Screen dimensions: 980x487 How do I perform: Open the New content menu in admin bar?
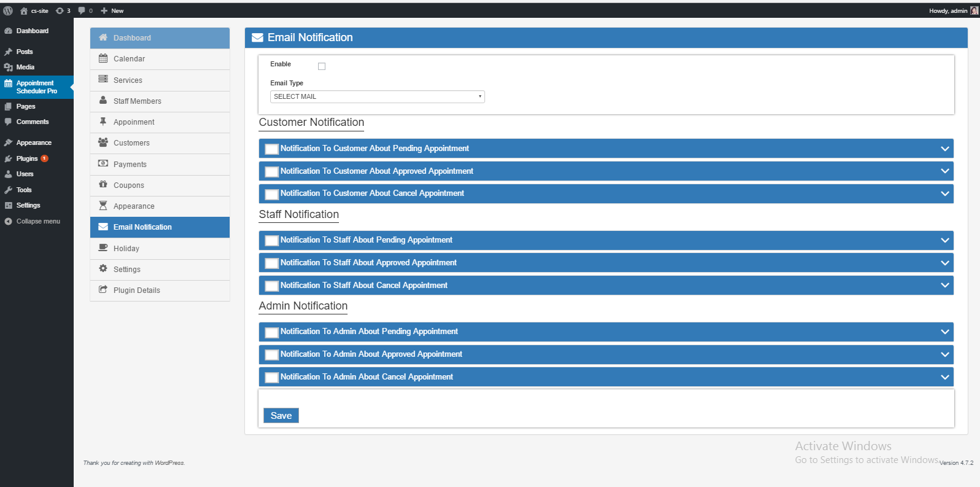[112, 10]
